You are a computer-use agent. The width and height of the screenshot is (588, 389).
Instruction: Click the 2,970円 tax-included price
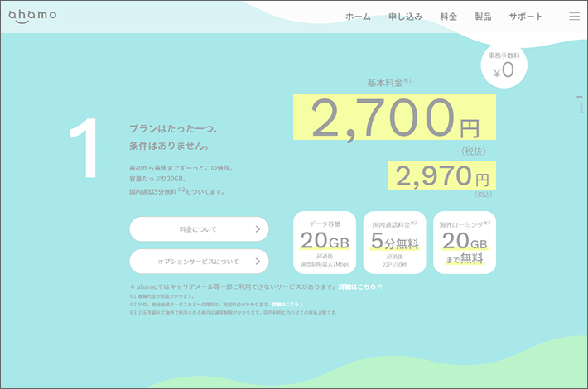pos(442,175)
